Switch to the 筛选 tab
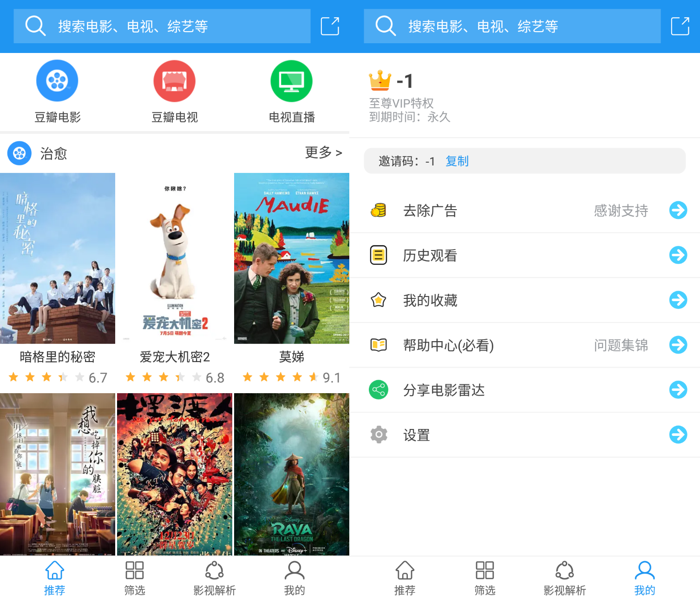The width and height of the screenshot is (700, 600). [x=134, y=577]
